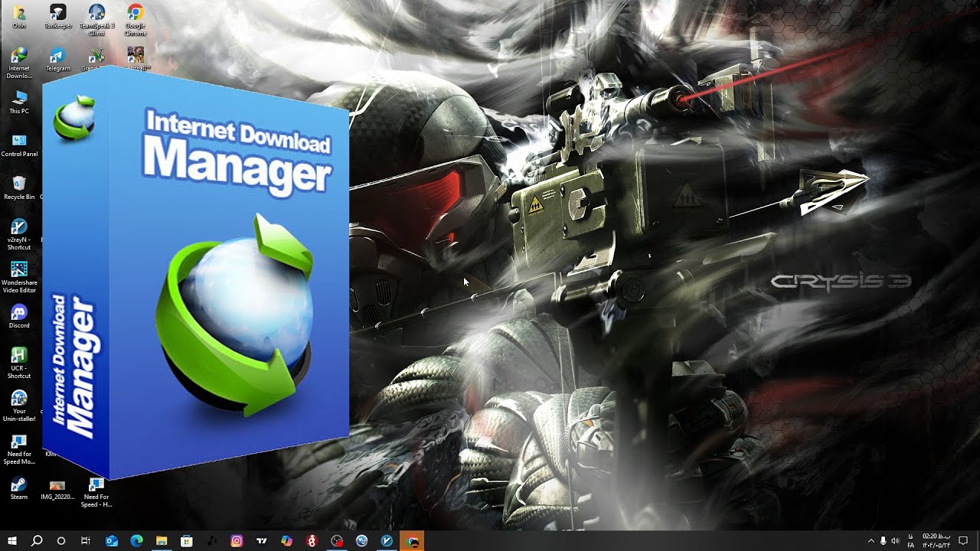Screen dimensions: 980x551
Task: Switch FA input language indicator
Action: point(910,541)
